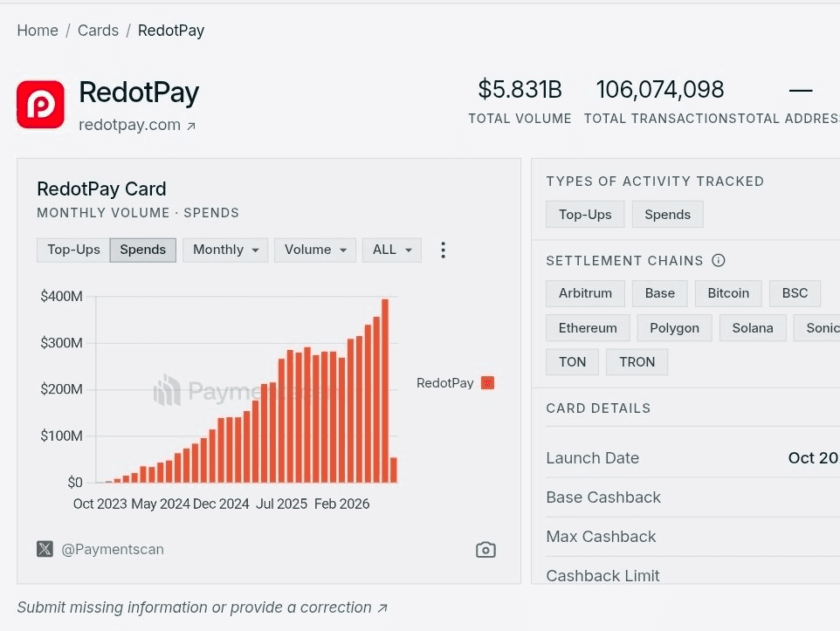Click the X (Twitter) logo icon
This screenshot has width=840, height=631.
45,549
